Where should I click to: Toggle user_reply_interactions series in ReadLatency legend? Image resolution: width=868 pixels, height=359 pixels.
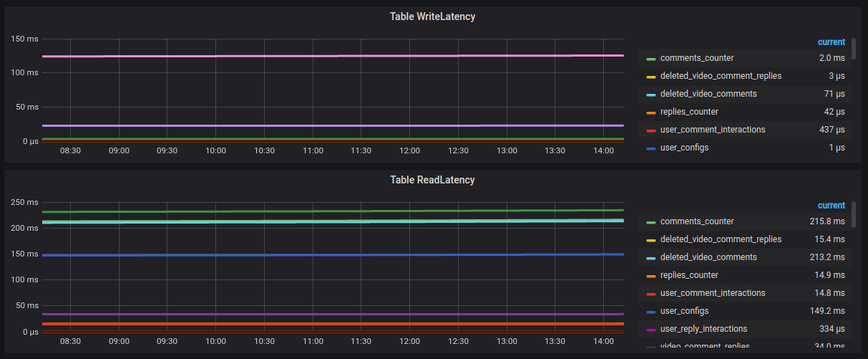tap(703, 329)
